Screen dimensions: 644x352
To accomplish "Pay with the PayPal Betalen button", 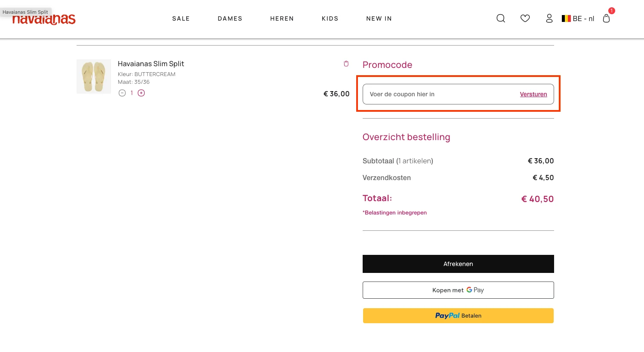I will point(458,315).
